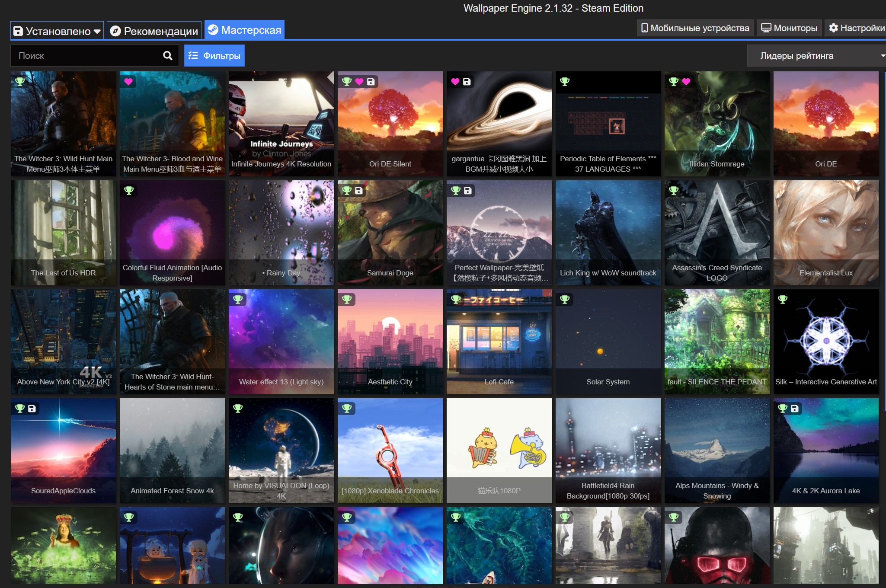The image size is (886, 588).
Task: Open Мобильные устройства button
Action: pos(695,28)
